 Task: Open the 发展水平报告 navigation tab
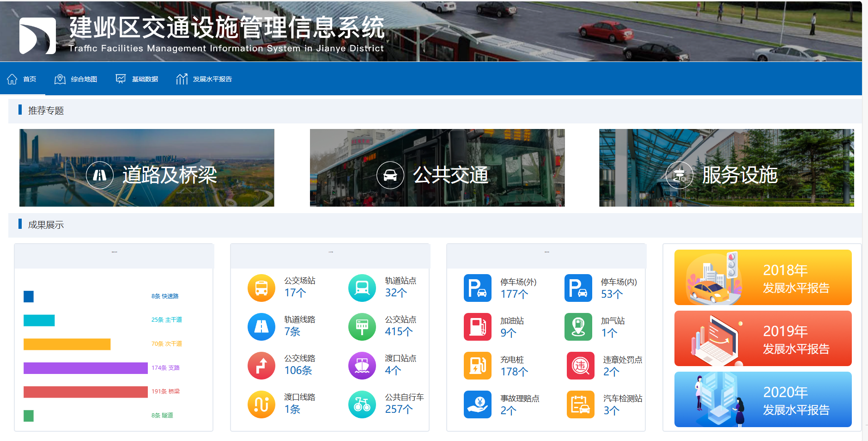[x=204, y=79]
